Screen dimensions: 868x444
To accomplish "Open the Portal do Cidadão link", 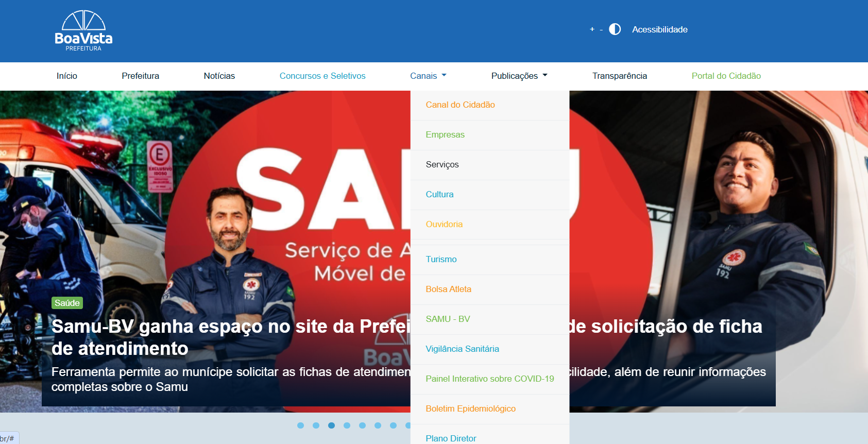I will point(726,76).
